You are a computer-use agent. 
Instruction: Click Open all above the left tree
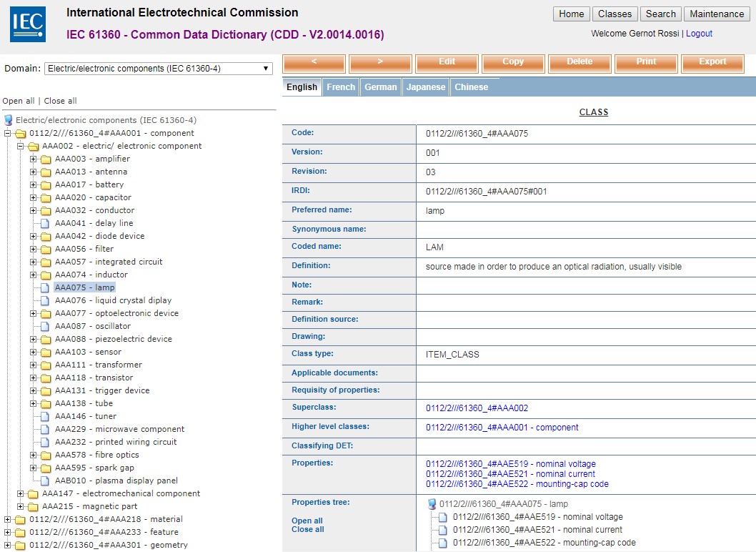click(x=18, y=101)
